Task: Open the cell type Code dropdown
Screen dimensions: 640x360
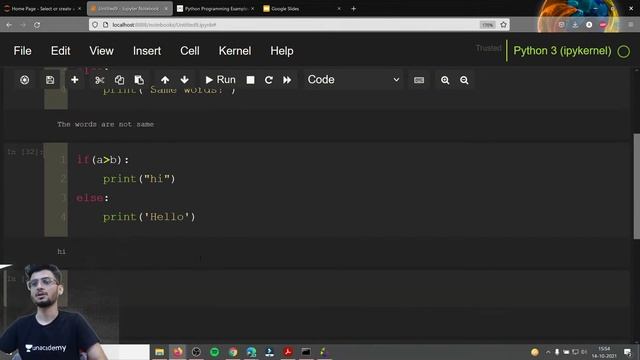Action: [x=353, y=80]
